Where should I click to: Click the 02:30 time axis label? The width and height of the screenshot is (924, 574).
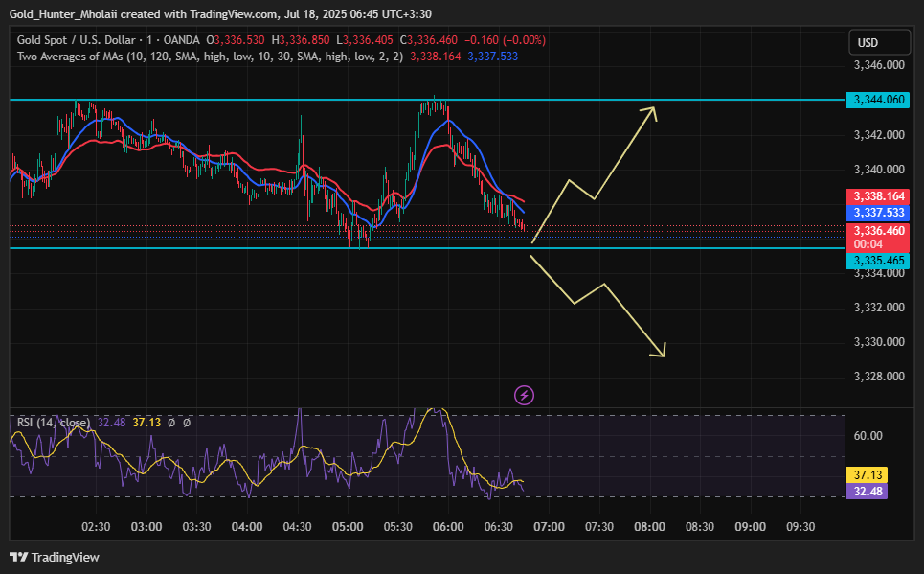pyautogui.click(x=96, y=527)
